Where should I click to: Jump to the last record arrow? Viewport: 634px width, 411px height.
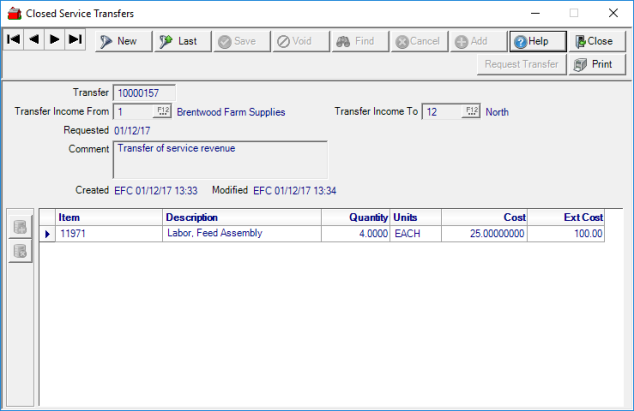(x=75, y=41)
